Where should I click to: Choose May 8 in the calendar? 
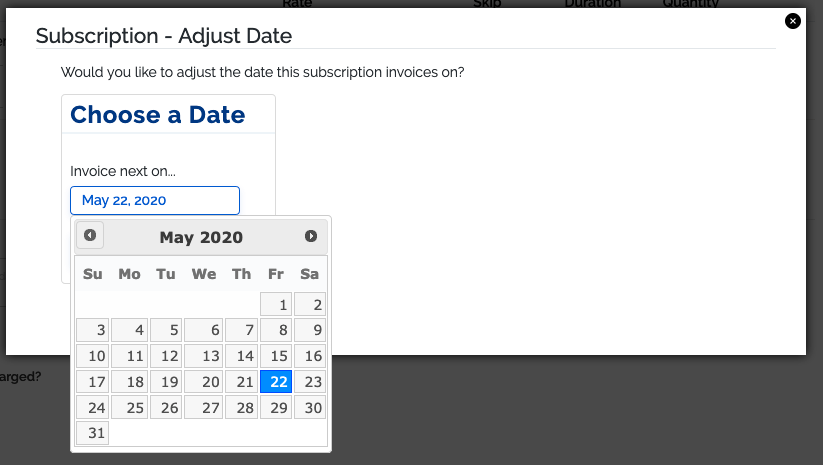(276, 330)
